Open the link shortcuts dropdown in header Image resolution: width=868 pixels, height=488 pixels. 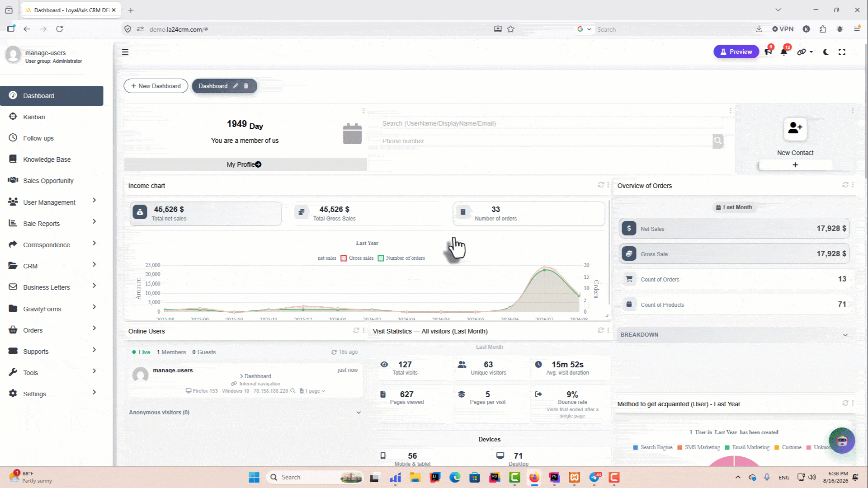click(804, 52)
